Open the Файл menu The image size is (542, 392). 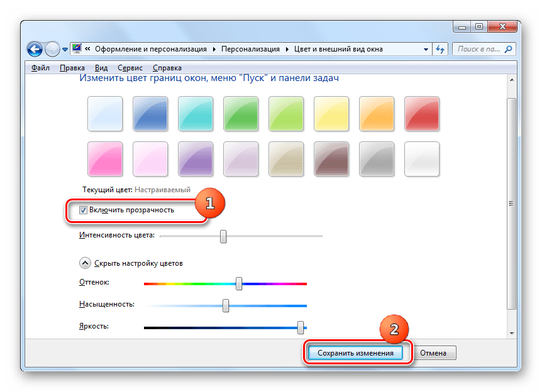pyautogui.click(x=40, y=68)
